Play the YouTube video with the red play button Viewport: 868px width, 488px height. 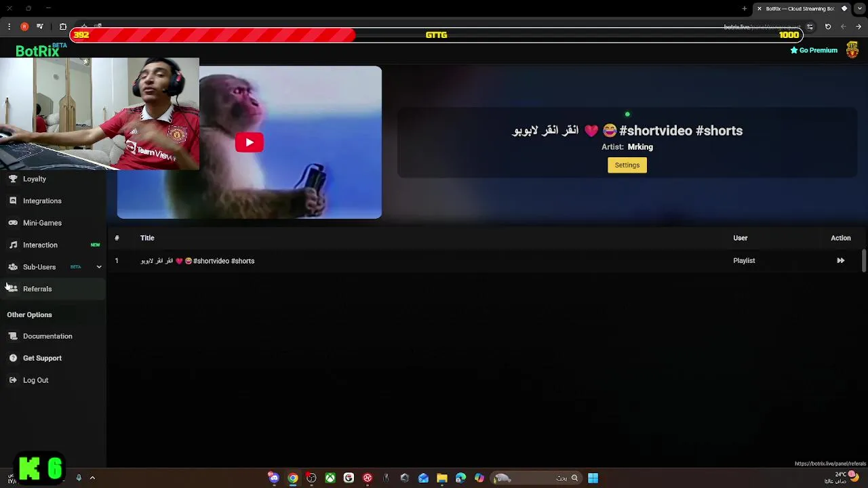pos(250,142)
